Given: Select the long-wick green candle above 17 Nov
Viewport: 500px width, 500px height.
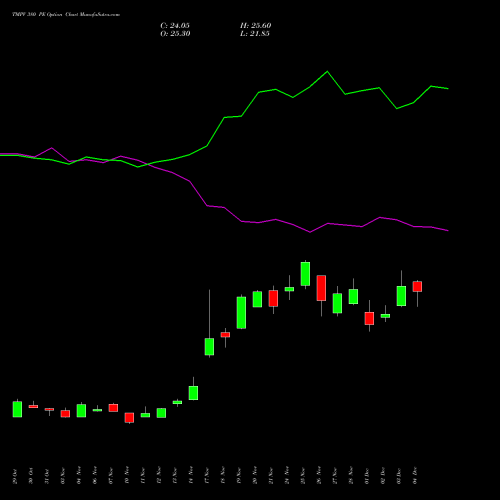Looking at the screenshot, I should point(209,347).
